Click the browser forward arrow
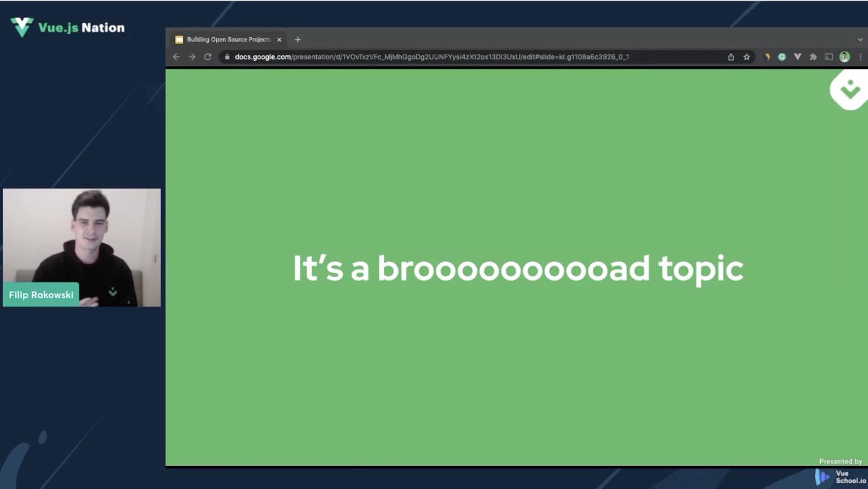Image resolution: width=868 pixels, height=489 pixels. pos(192,57)
